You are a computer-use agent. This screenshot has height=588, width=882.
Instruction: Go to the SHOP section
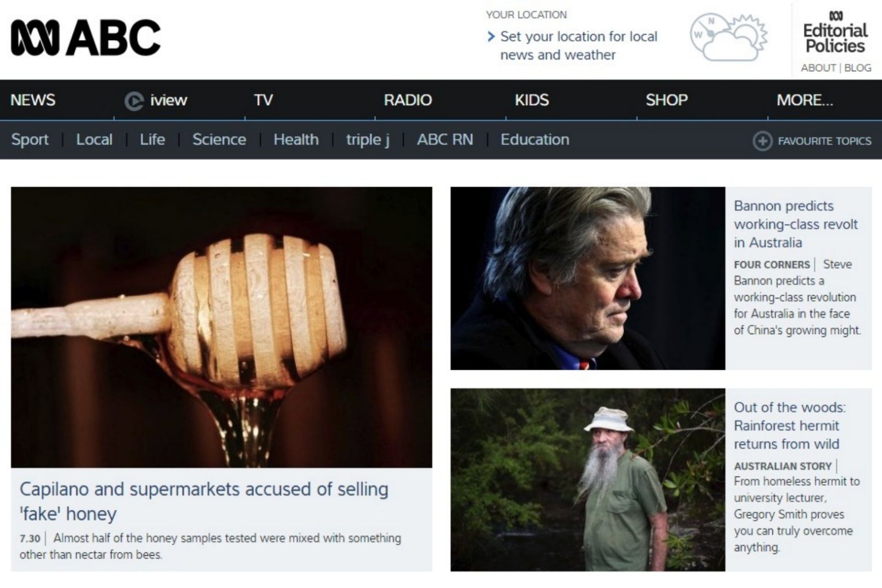click(666, 100)
